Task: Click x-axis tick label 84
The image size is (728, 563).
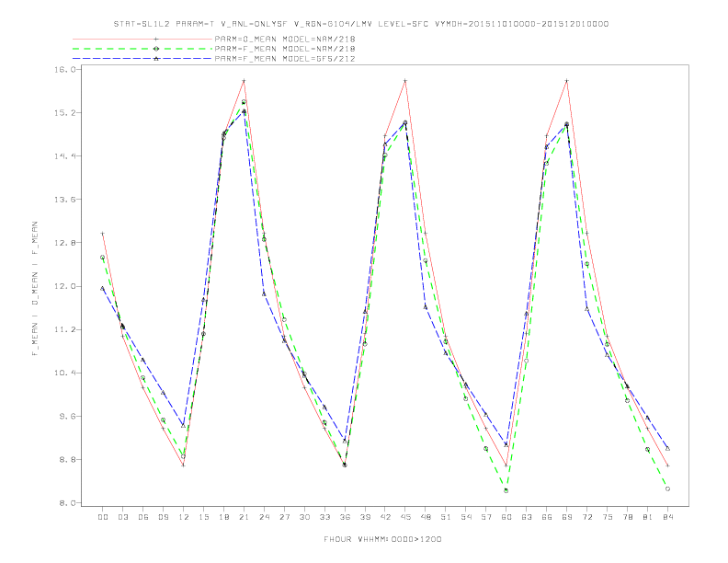Action: [667, 517]
